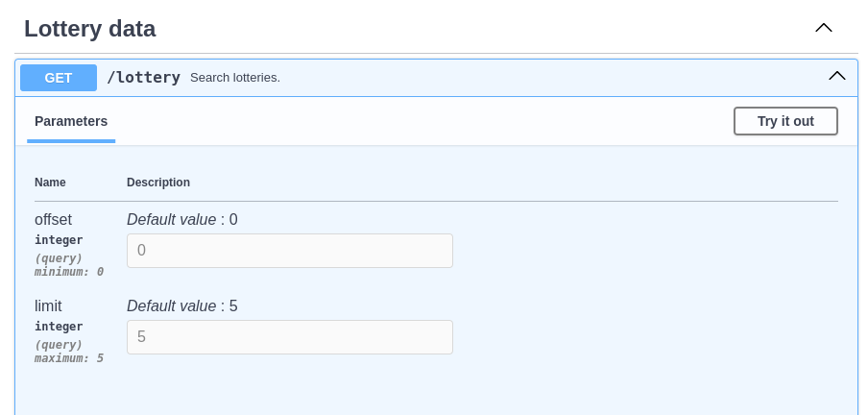
Task: Focus the limit value input field
Action: [289, 337]
